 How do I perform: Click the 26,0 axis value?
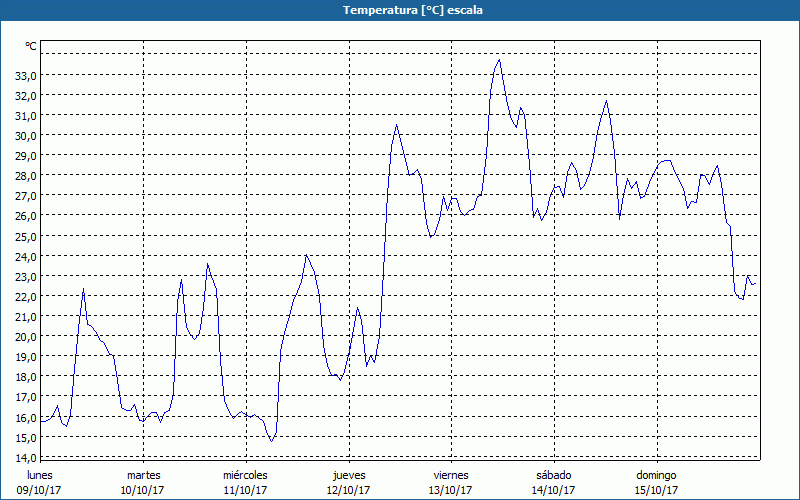tap(25, 216)
